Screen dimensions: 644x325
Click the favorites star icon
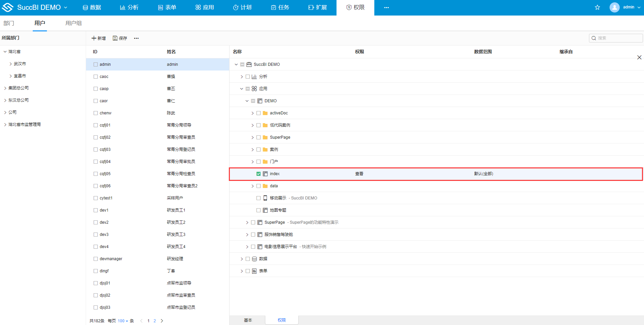click(597, 7)
